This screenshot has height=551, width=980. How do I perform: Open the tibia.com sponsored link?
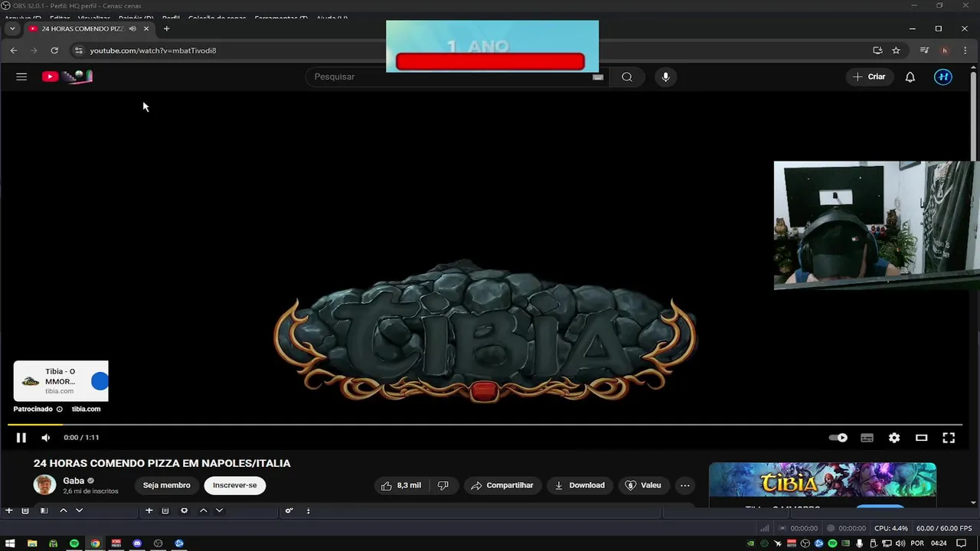(86, 409)
